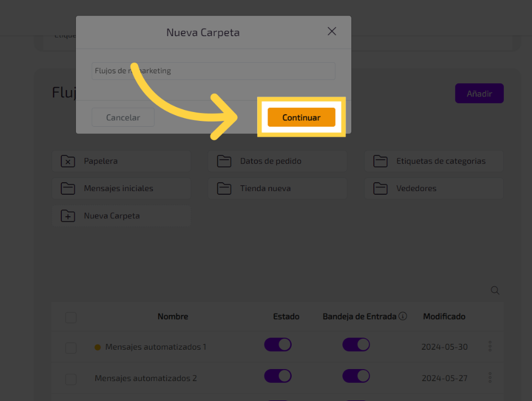Click the Nueva Carpeta add-folder icon
This screenshot has height=401, width=532.
coord(68,216)
